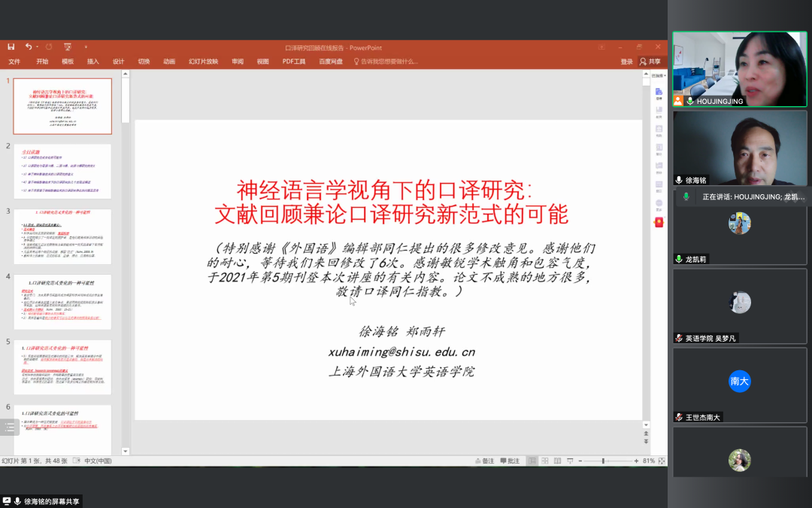The height and width of the screenshot is (508, 812).
Task: Click the slideshow icon in the status bar
Action: [x=571, y=461]
